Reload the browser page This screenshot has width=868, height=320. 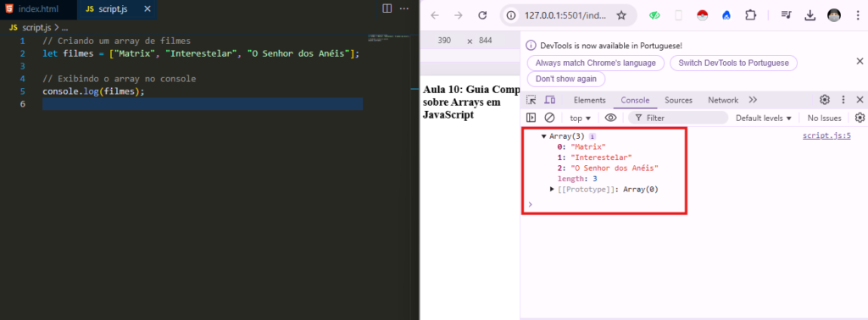click(482, 15)
